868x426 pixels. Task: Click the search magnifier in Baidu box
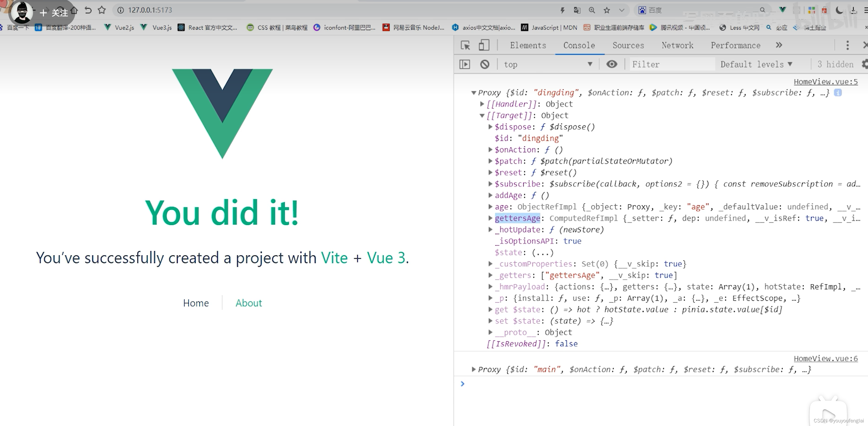click(x=762, y=10)
